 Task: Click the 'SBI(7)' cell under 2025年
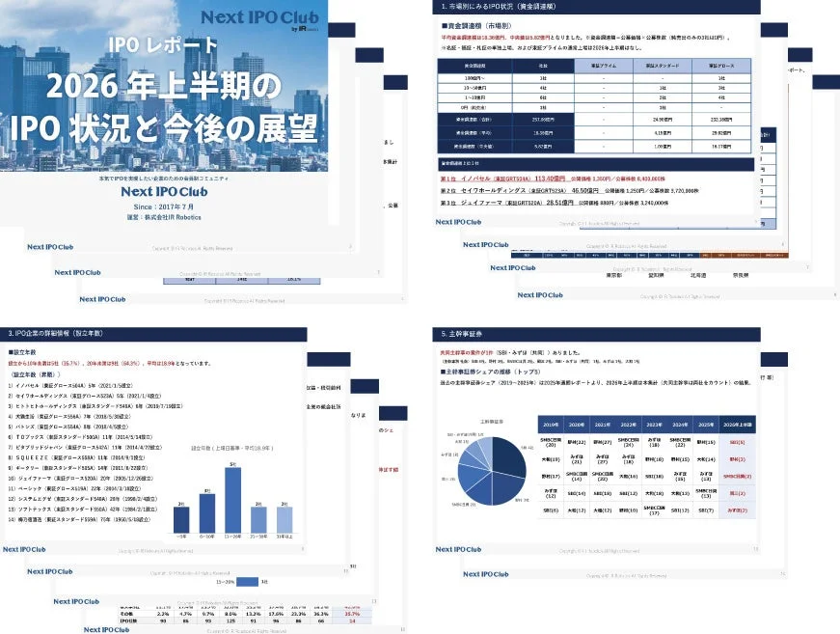click(706, 510)
